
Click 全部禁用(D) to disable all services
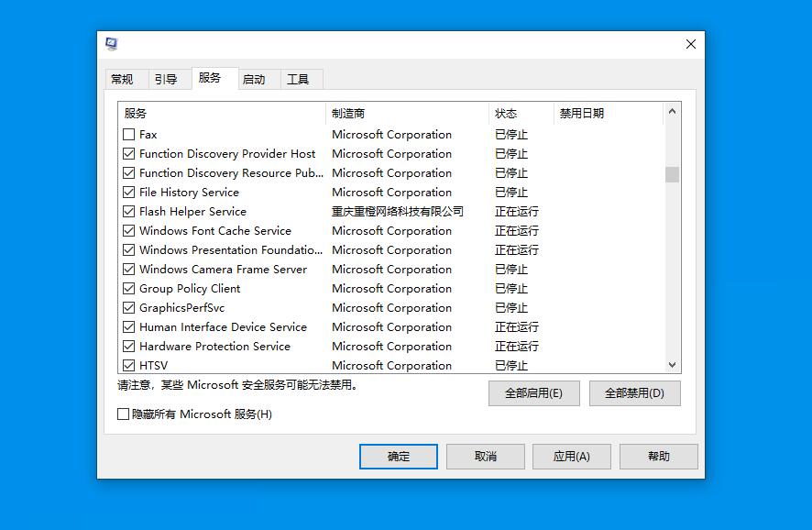click(x=635, y=393)
